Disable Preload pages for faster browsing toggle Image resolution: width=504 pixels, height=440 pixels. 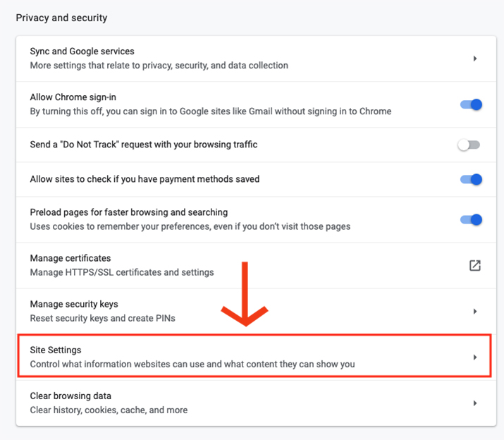[471, 220]
